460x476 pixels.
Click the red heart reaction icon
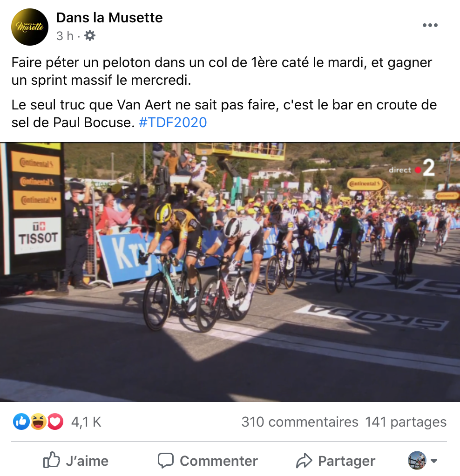tap(55, 422)
